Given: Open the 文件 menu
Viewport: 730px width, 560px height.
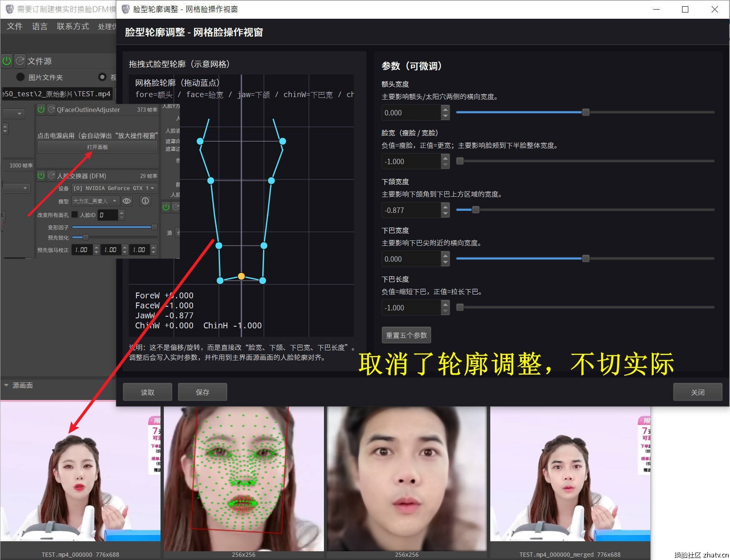Looking at the screenshot, I should tap(15, 26).
